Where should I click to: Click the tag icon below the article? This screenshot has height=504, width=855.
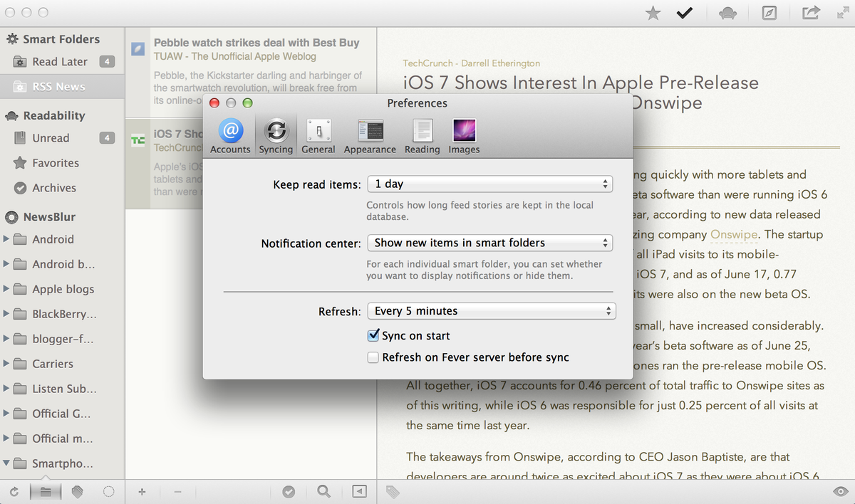tap(393, 491)
